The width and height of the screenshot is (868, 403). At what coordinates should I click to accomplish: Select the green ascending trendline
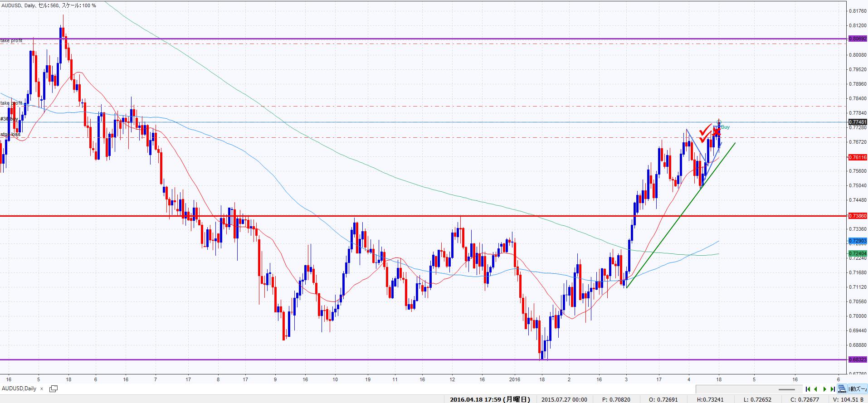click(x=680, y=215)
